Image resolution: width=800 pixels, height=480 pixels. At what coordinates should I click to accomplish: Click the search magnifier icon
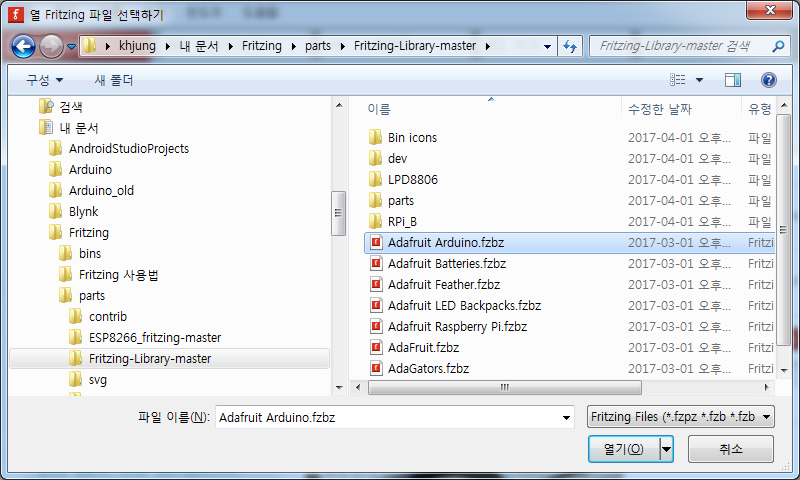(x=778, y=46)
